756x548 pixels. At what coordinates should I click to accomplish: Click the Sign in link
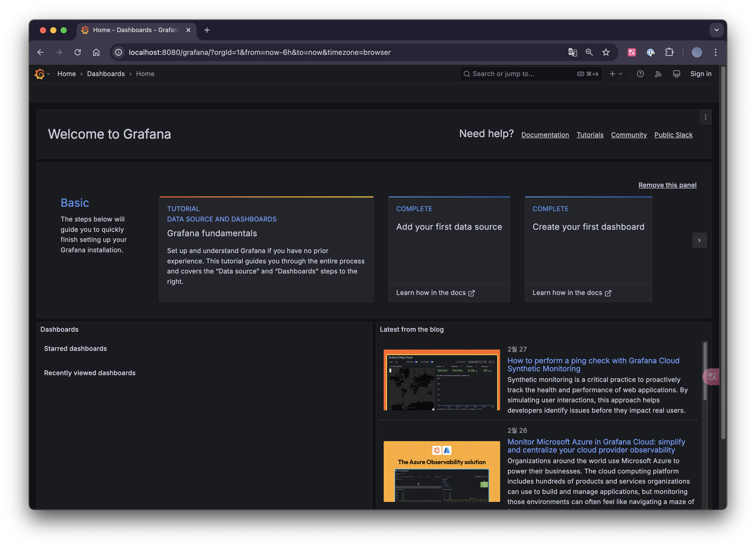pos(701,74)
